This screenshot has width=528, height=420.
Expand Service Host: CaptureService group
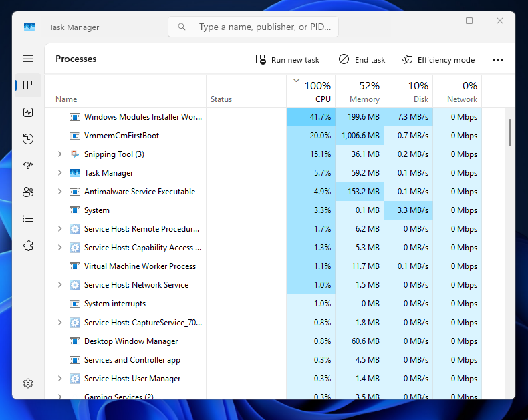click(x=60, y=323)
